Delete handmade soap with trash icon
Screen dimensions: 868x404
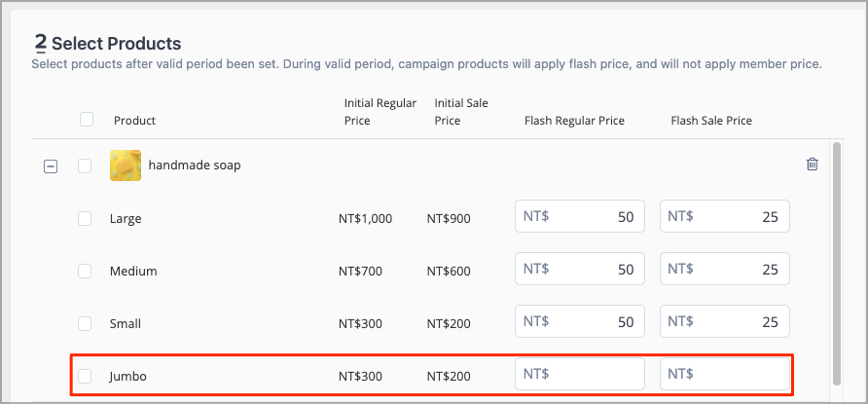coord(813,165)
